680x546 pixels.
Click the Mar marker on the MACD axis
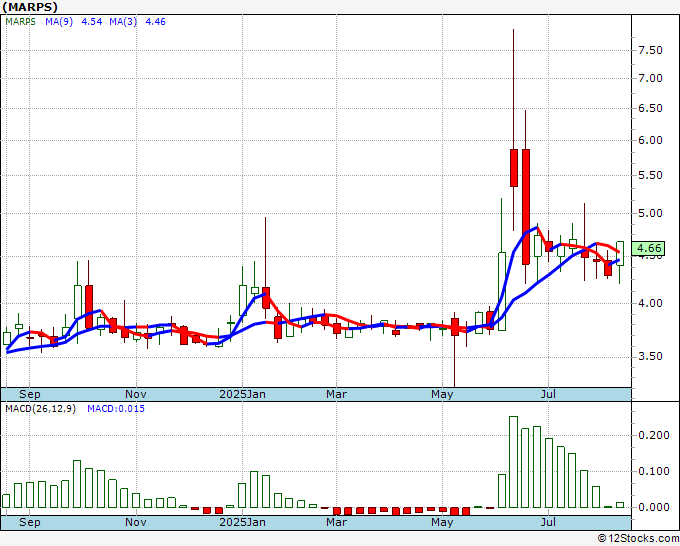337,521
